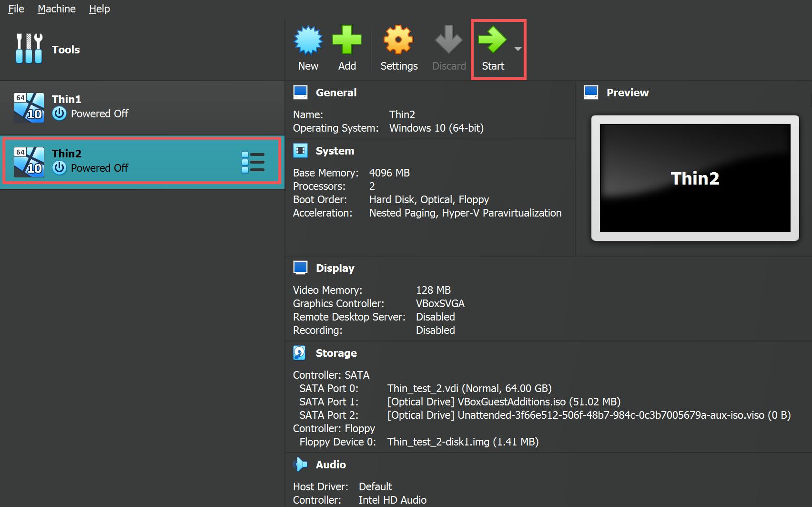Click the Thin_test_2-disk1.img floppy entry

(463, 442)
